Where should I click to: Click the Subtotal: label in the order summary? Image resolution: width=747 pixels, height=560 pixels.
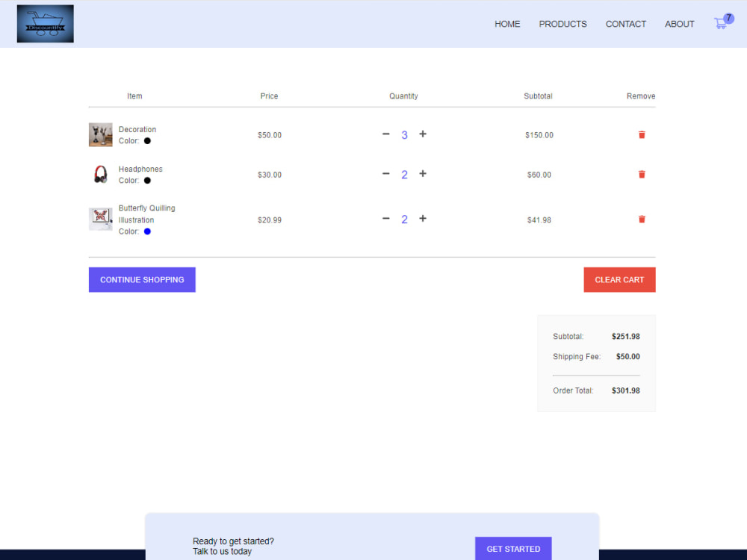coord(568,336)
